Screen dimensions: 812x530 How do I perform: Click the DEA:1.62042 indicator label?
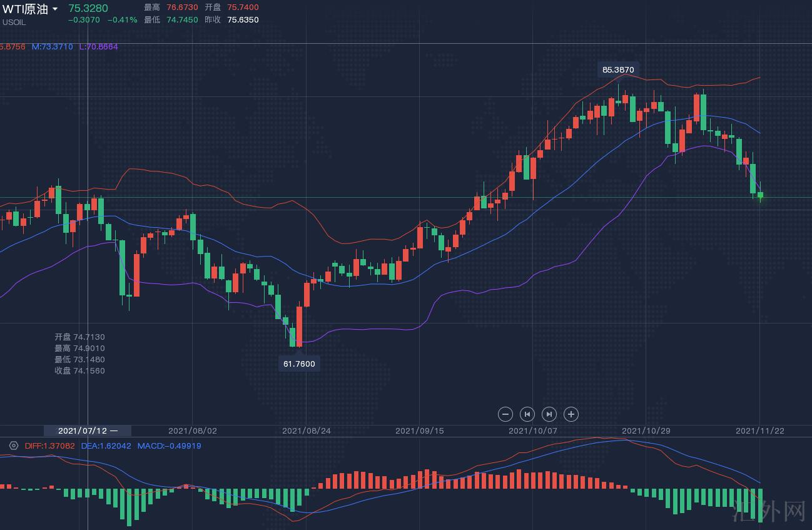[x=106, y=446]
